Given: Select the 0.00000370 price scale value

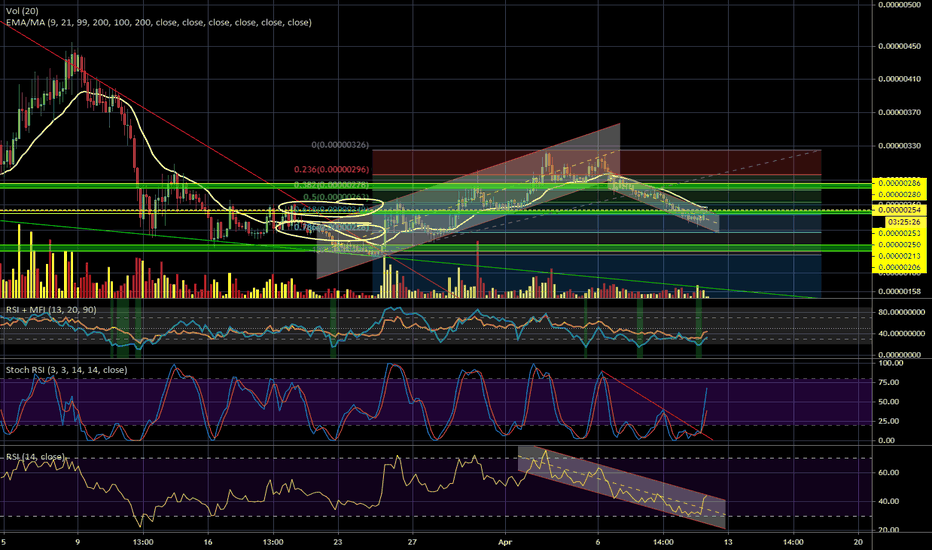Looking at the screenshot, I should point(900,112).
